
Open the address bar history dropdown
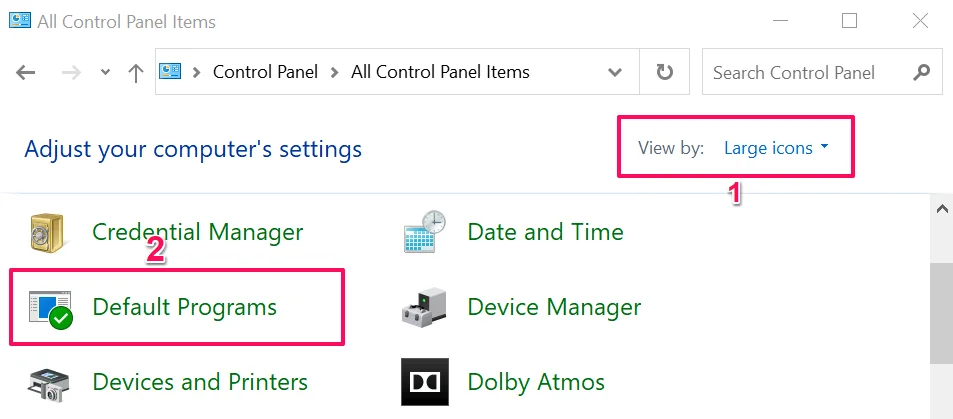pyautogui.click(x=615, y=72)
